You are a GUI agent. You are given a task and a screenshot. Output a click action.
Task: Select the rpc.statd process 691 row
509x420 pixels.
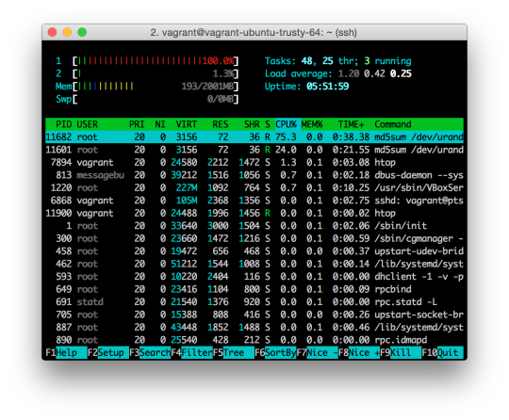point(254,301)
